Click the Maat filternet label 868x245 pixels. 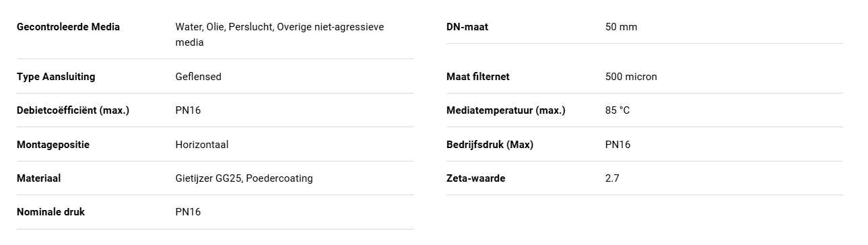[x=477, y=77]
